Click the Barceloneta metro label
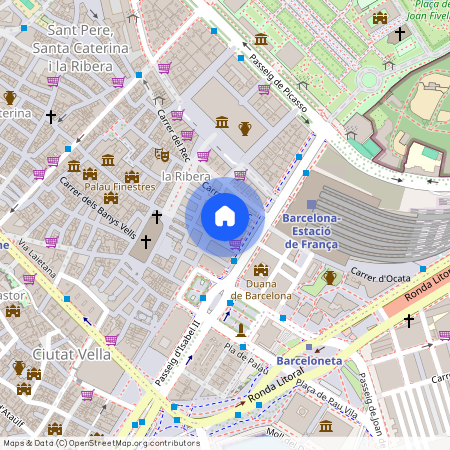The height and width of the screenshot is (450, 450). 309,361
